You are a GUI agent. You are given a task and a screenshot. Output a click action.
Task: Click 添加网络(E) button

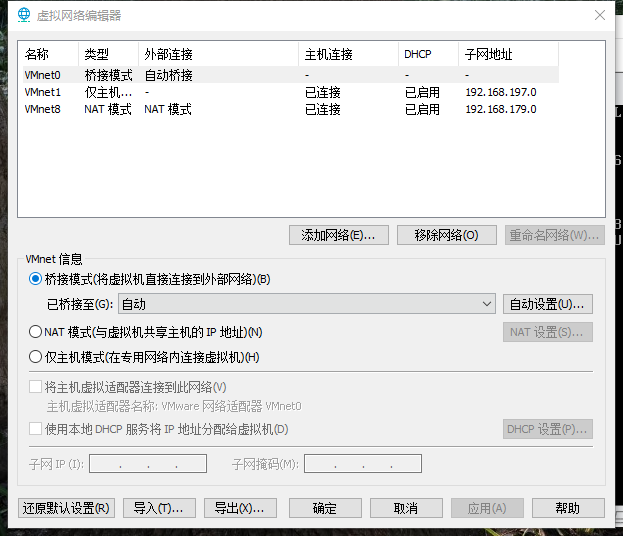point(339,235)
